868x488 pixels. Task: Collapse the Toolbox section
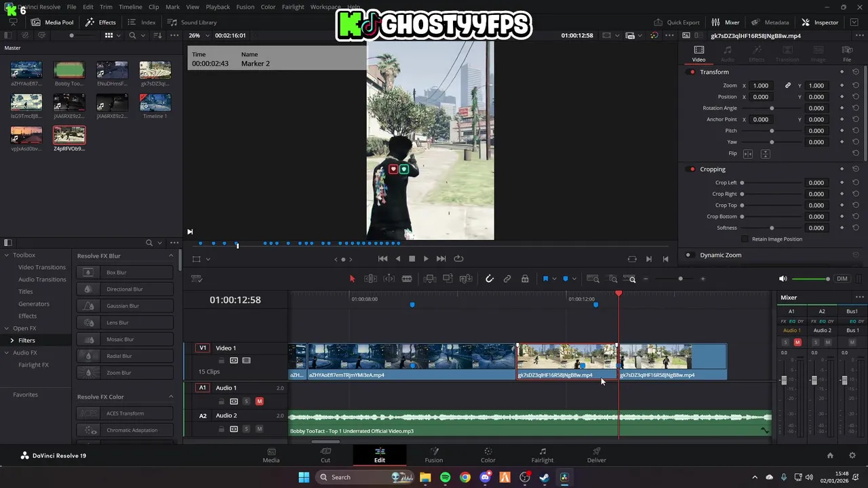[x=6, y=255]
